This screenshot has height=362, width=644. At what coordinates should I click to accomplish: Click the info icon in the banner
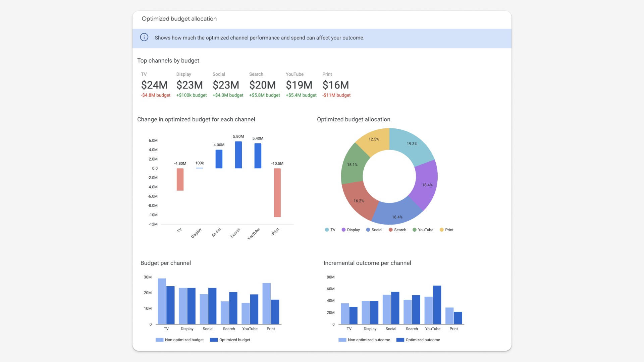pos(144,37)
